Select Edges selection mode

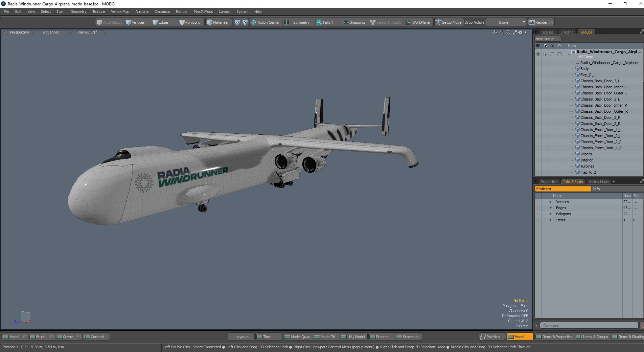[161, 22]
